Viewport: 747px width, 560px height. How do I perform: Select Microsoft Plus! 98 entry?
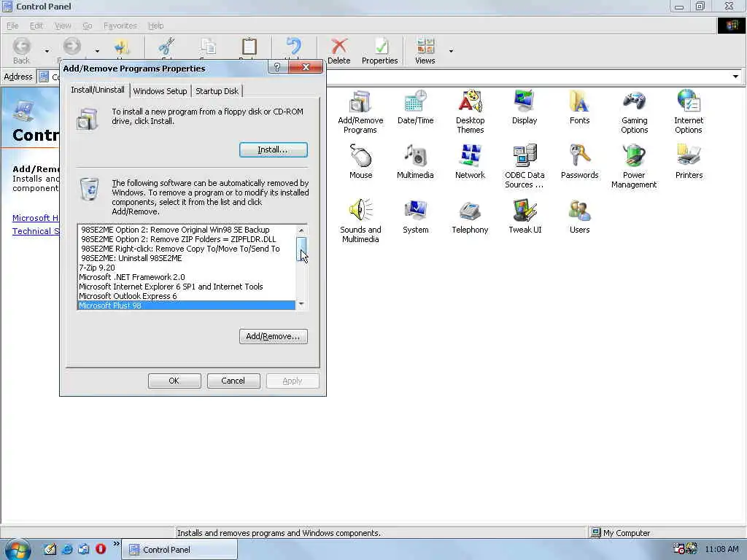186,306
